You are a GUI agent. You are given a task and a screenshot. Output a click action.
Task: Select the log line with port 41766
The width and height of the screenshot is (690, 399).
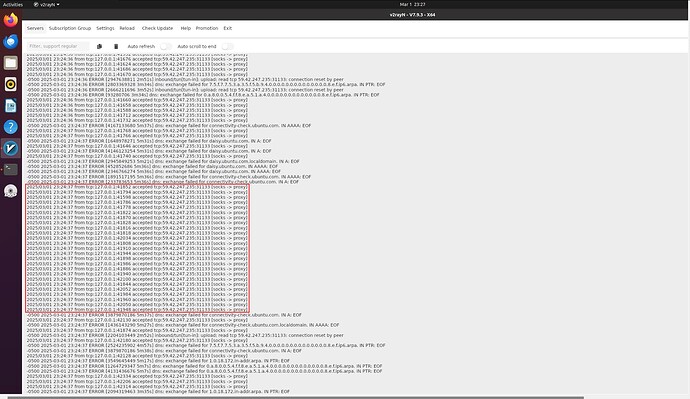click(137, 136)
